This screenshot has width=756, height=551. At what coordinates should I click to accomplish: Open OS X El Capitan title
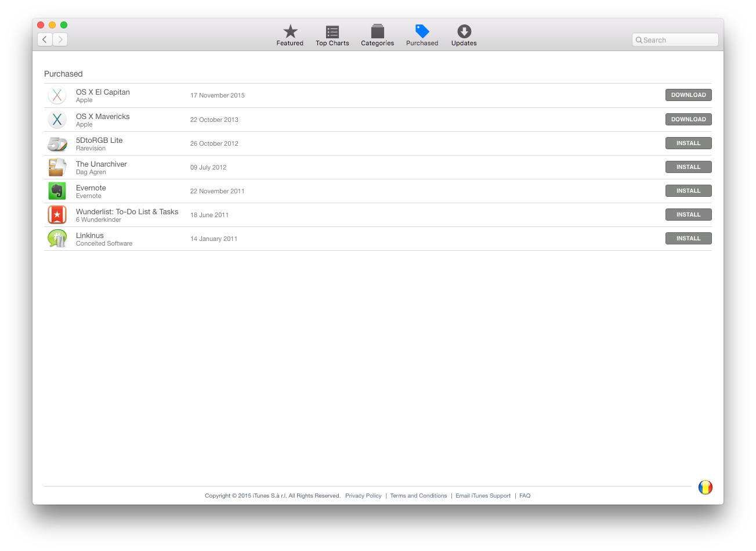(x=103, y=92)
